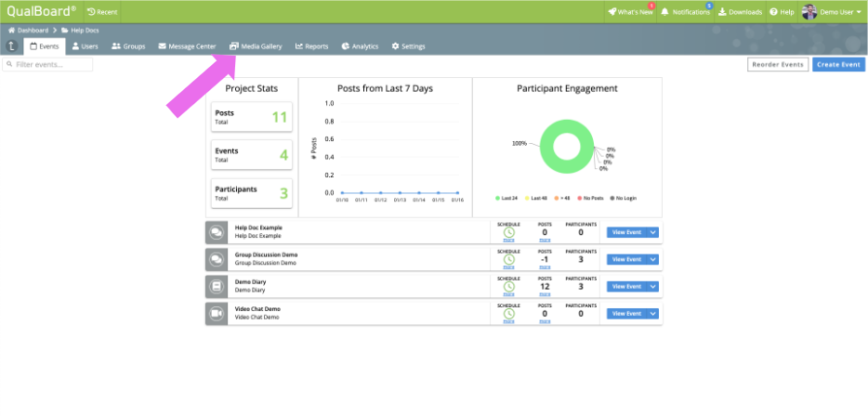Expand the Demo Diary View Event dropdown arrow
This screenshot has height=416, width=868.
pyautogui.click(x=653, y=287)
